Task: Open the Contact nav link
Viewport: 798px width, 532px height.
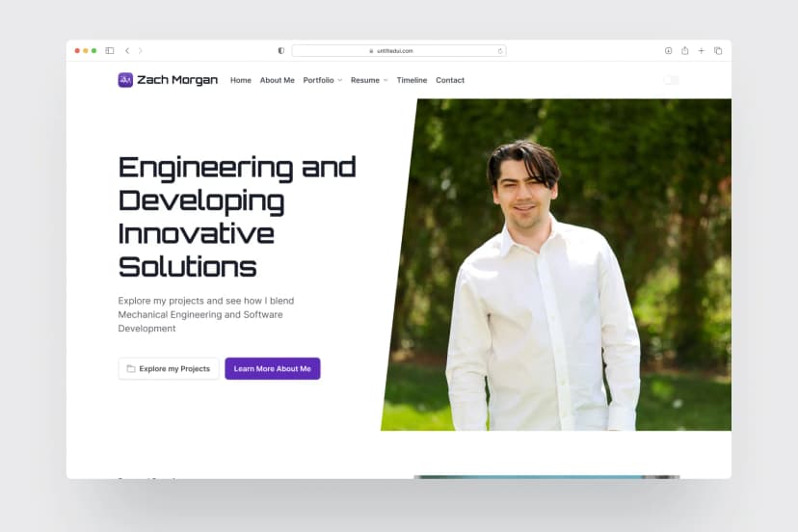Action: click(450, 80)
